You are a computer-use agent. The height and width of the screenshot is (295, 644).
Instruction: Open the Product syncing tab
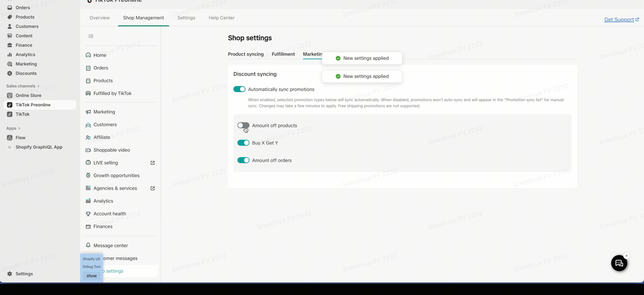click(245, 54)
